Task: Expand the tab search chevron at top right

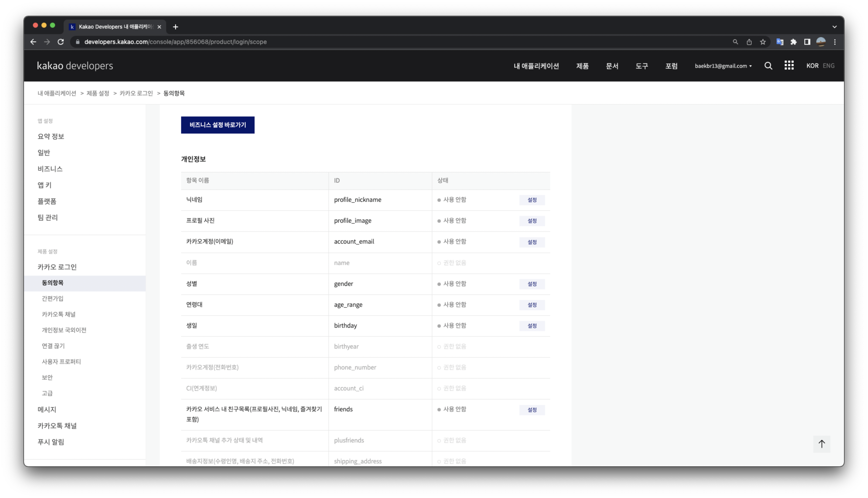Action: tap(834, 27)
